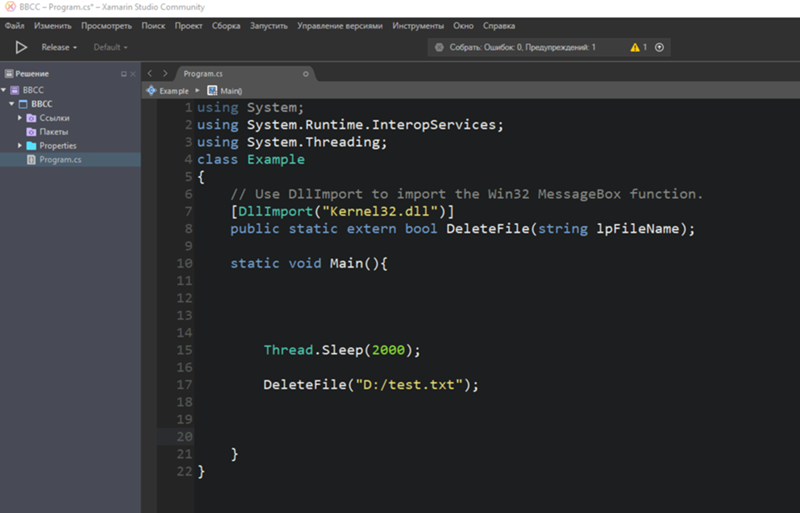Open the Управление версиями menu

pos(340,26)
